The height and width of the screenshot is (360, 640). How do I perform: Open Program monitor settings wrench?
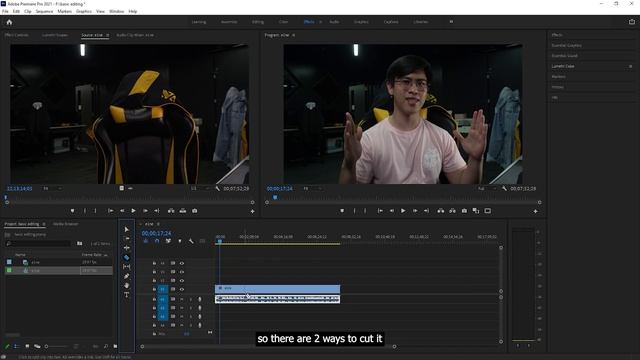(504, 189)
